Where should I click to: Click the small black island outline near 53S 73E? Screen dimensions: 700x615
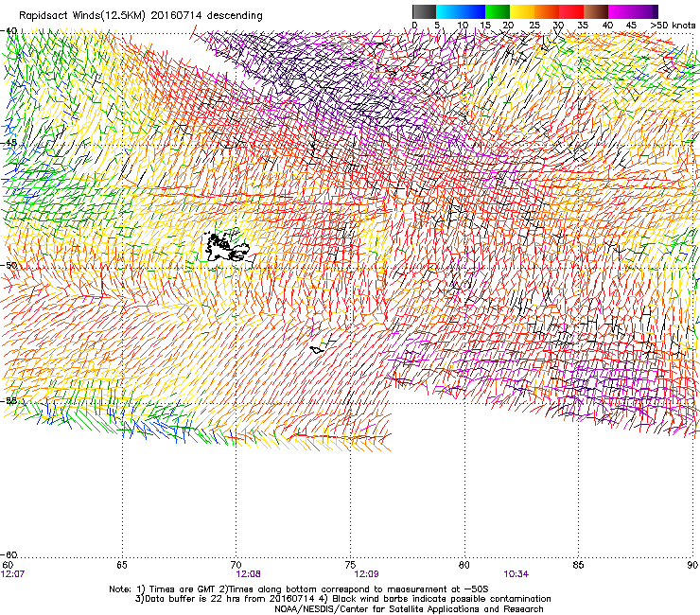[318, 349]
